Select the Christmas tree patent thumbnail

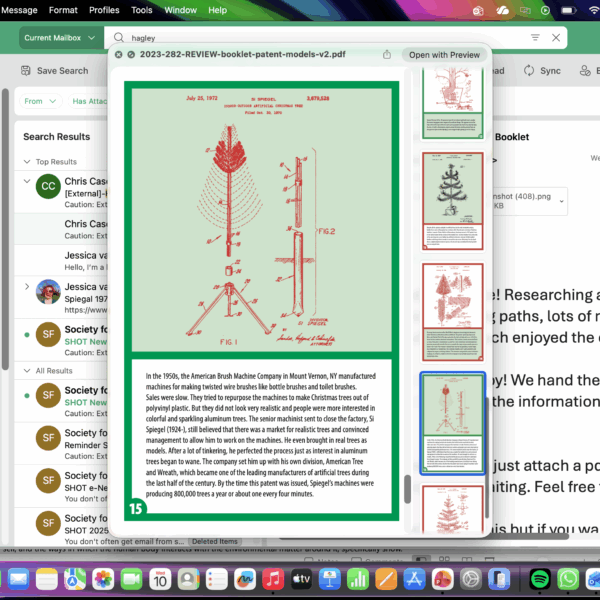[x=452, y=196]
